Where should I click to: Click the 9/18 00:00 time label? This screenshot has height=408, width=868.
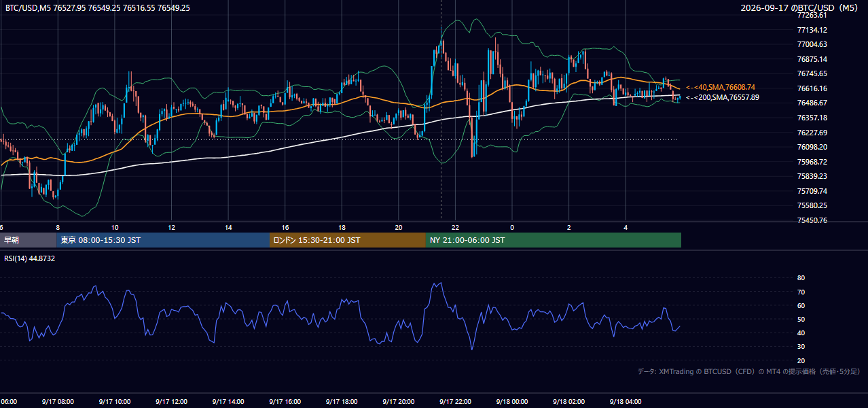[x=512, y=401]
